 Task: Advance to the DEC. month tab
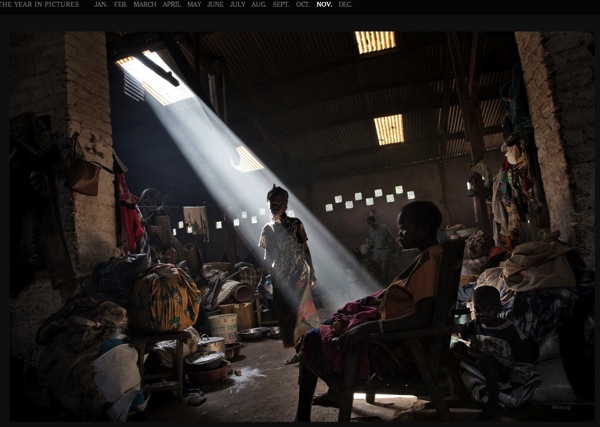[345, 5]
